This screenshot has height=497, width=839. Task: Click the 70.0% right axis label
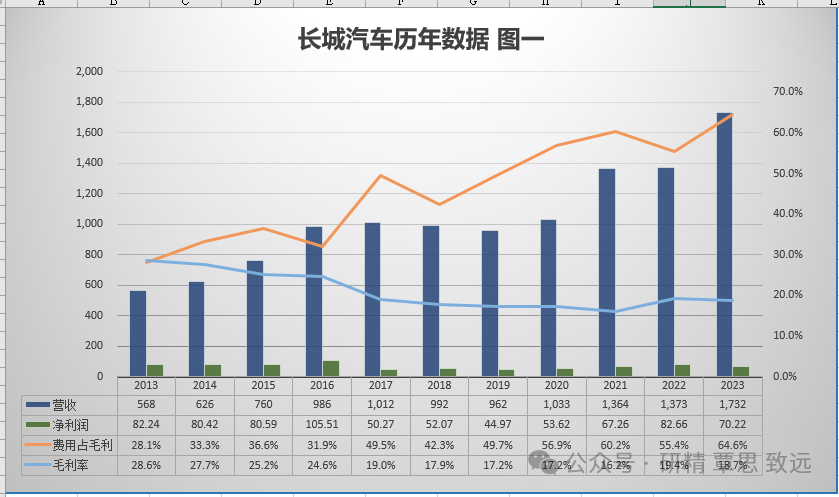click(788, 91)
